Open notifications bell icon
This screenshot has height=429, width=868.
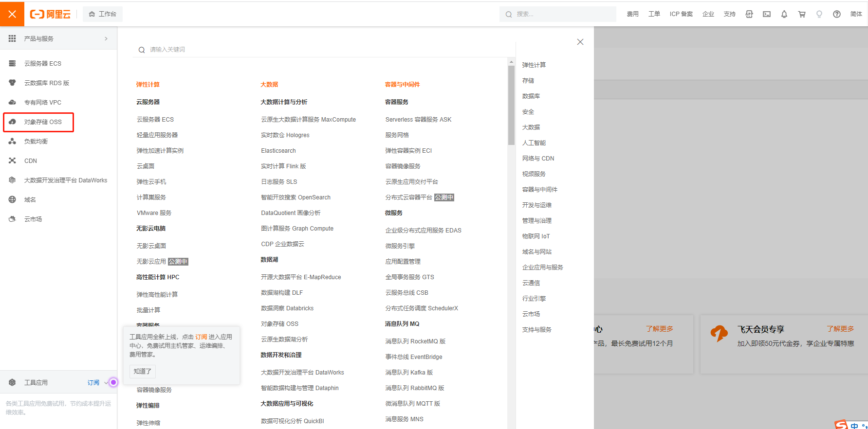[x=784, y=14]
